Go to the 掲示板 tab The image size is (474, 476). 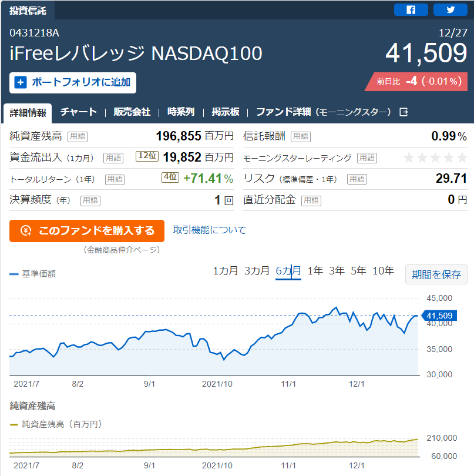226,112
